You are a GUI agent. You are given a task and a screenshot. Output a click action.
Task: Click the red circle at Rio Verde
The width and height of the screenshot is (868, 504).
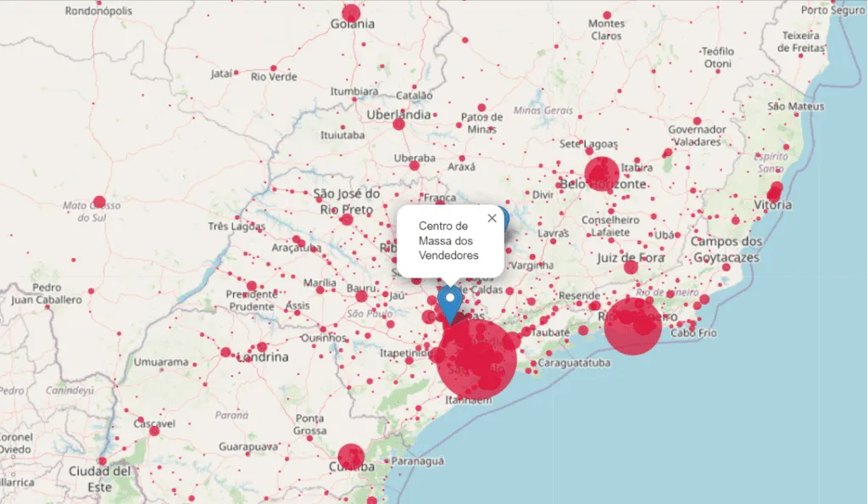tap(273, 68)
